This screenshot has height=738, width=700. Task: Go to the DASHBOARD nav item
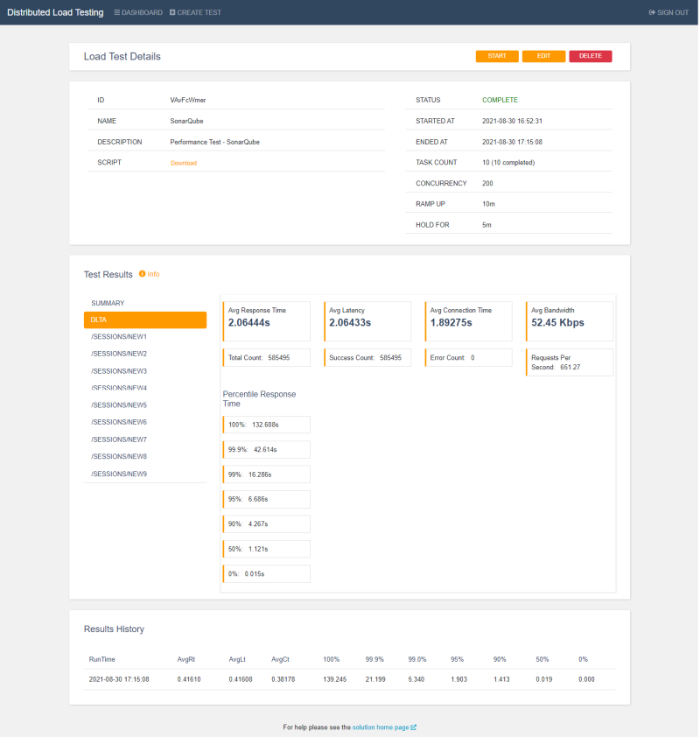[x=138, y=13]
